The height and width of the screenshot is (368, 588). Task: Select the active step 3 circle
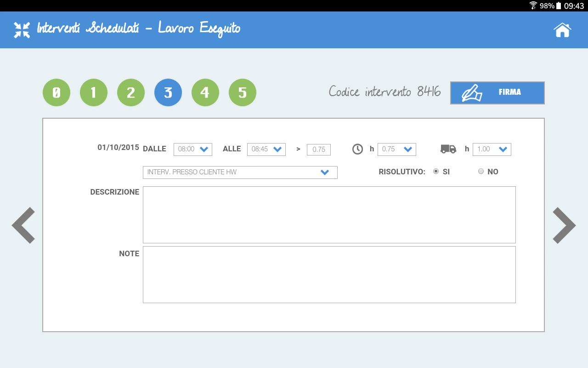coord(168,92)
